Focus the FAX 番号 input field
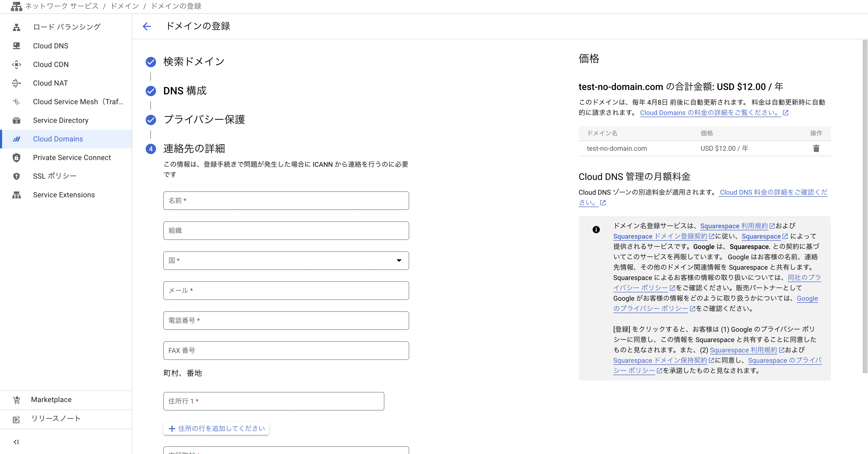Screen dimensions: 868x454 [286, 350]
